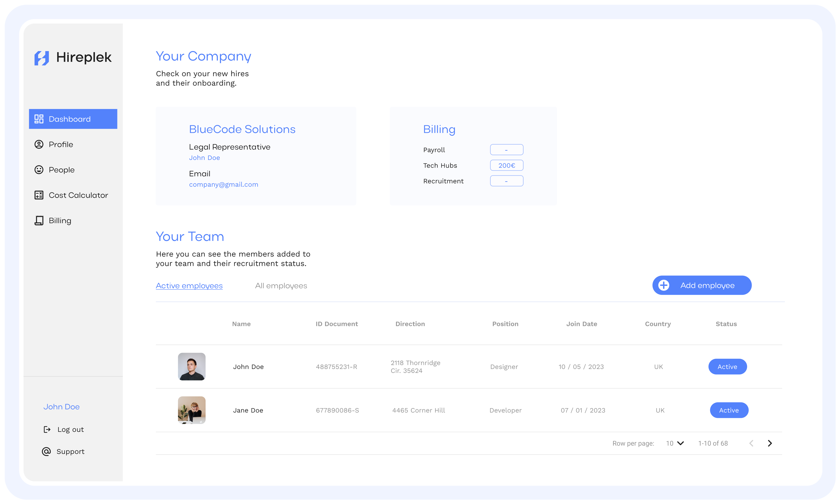Click John Doe's profile photo

click(192, 366)
